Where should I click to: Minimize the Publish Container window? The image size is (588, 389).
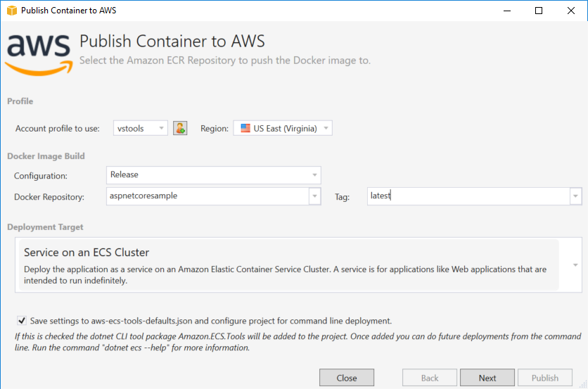tap(506, 11)
